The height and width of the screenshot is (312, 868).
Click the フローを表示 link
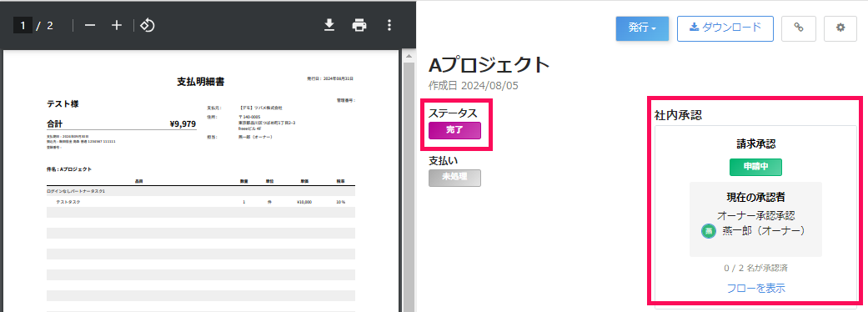point(755,288)
